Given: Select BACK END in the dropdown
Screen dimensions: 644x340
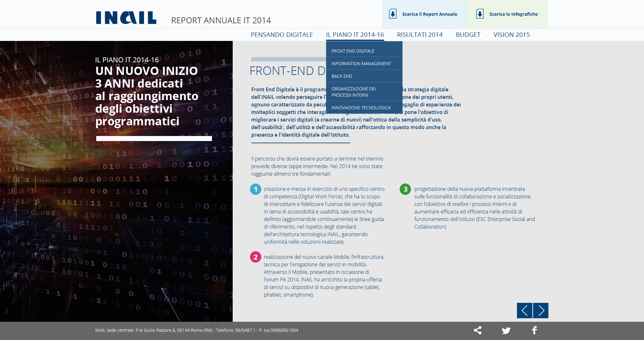Looking at the screenshot, I should point(364,76).
